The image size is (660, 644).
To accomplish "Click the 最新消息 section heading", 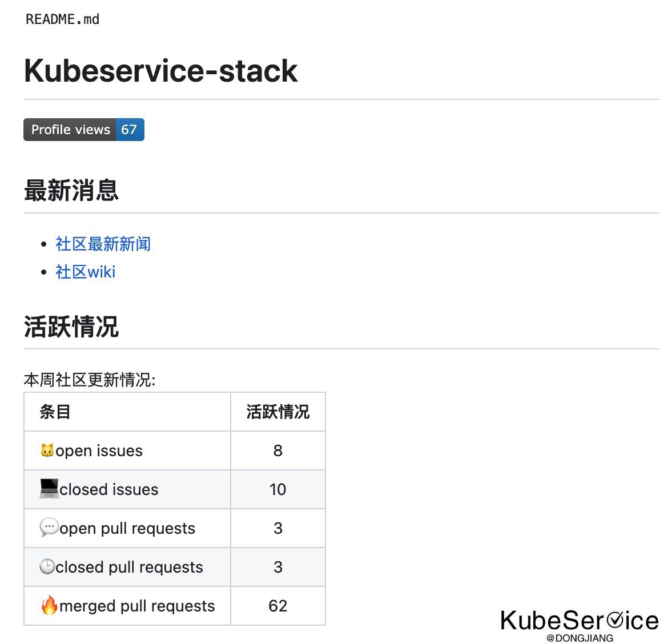I will point(71,190).
